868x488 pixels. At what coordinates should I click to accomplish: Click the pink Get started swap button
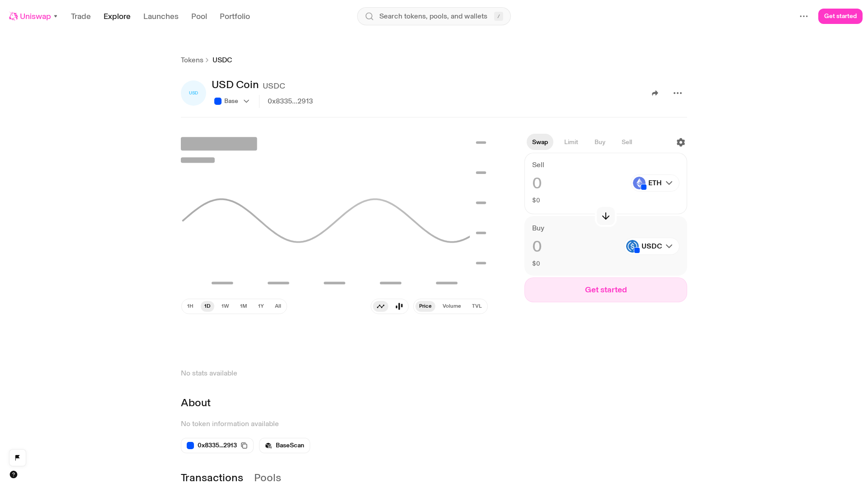(x=606, y=290)
